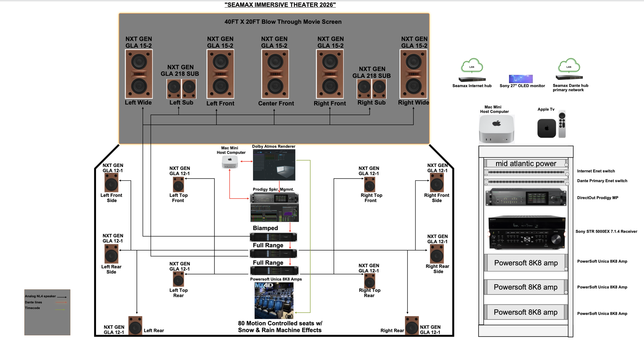
Task: Select the "Prodigy Spkr. Mgmnt." label
Action: point(273,189)
